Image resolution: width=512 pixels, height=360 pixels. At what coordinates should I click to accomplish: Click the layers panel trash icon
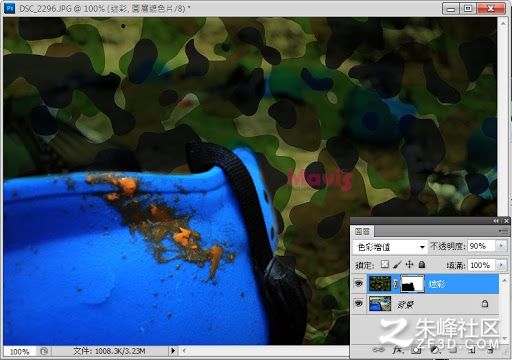coord(491,350)
